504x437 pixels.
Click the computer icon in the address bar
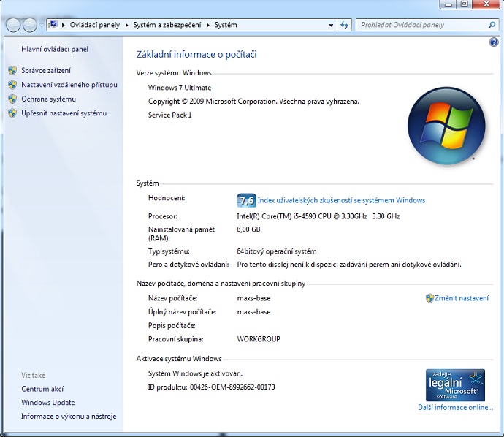click(53, 25)
